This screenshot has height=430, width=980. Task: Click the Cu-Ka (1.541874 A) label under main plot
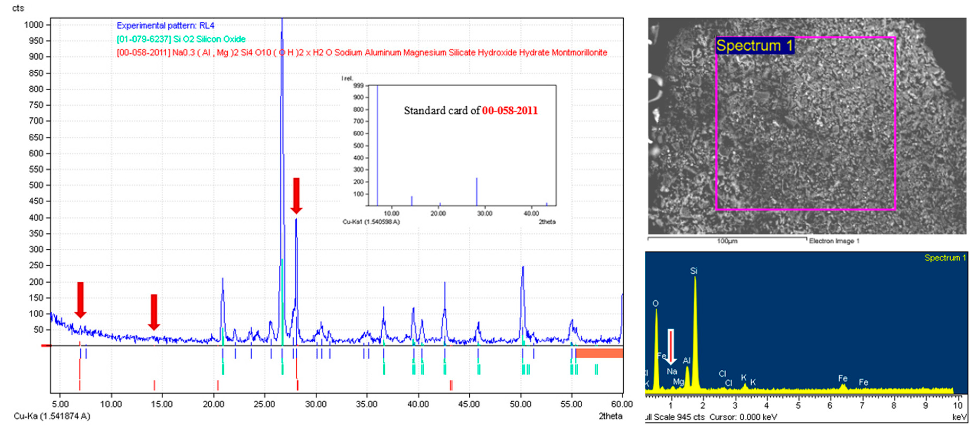point(52,416)
